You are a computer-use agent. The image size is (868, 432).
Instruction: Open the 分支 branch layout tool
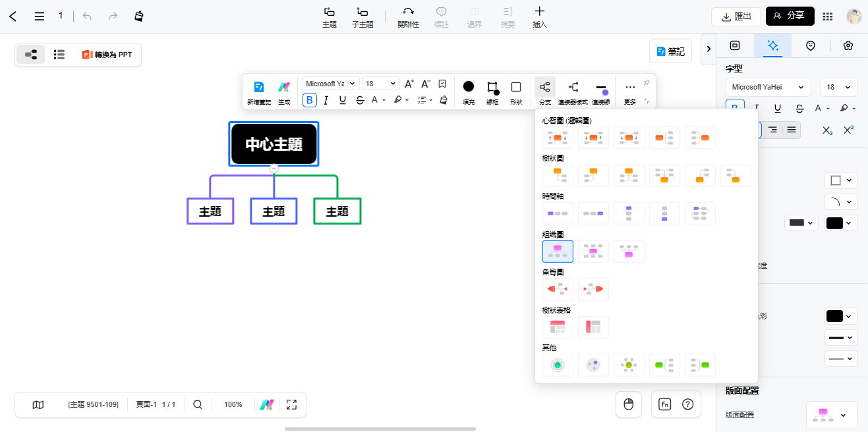(544, 87)
